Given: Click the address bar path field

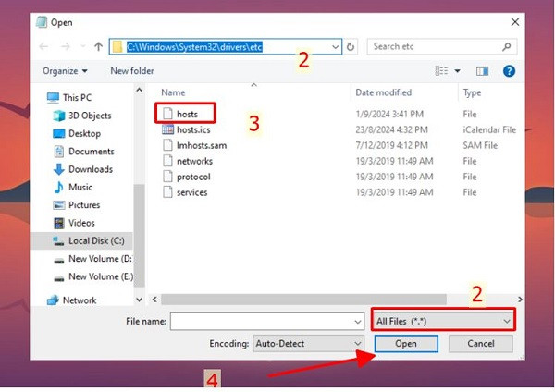Looking at the screenshot, I should (226, 47).
